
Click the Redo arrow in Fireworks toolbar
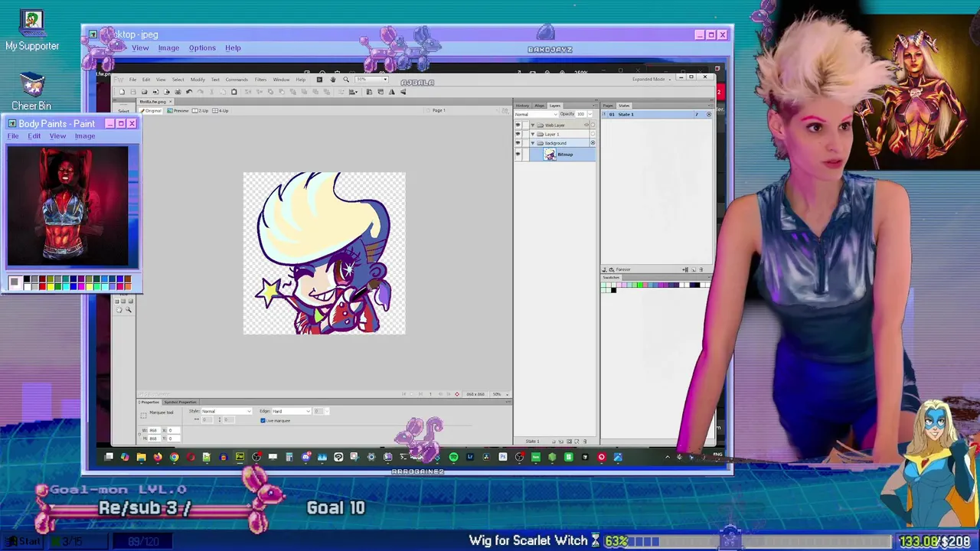point(201,92)
